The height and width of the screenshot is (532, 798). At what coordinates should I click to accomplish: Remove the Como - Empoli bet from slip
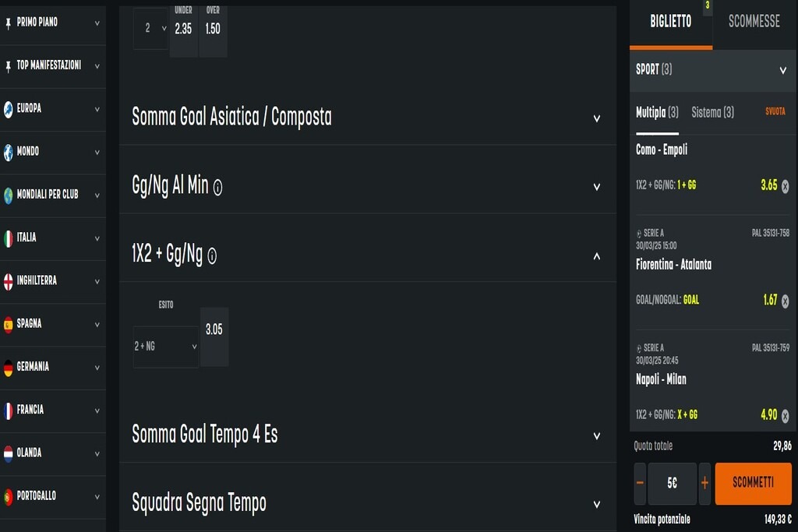[785, 186]
